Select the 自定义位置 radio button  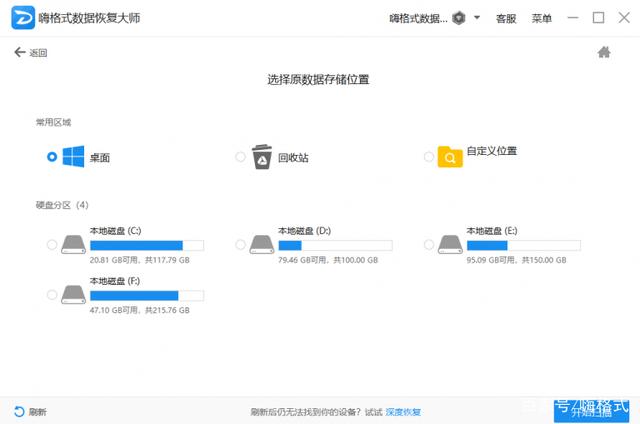(429, 157)
